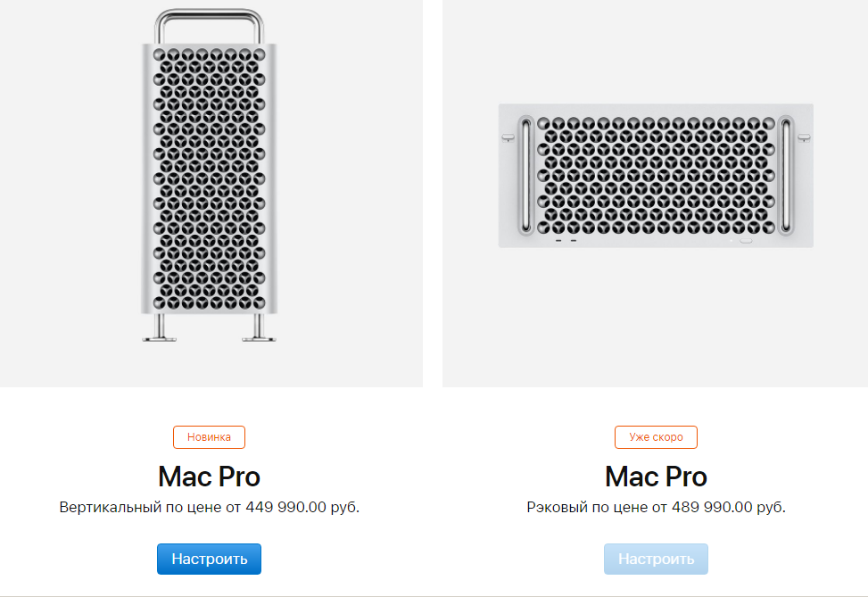Select the "Вертикальный" price text from 449 990.00 руб.
Image resolution: width=868 pixels, height=597 pixels.
tap(209, 508)
